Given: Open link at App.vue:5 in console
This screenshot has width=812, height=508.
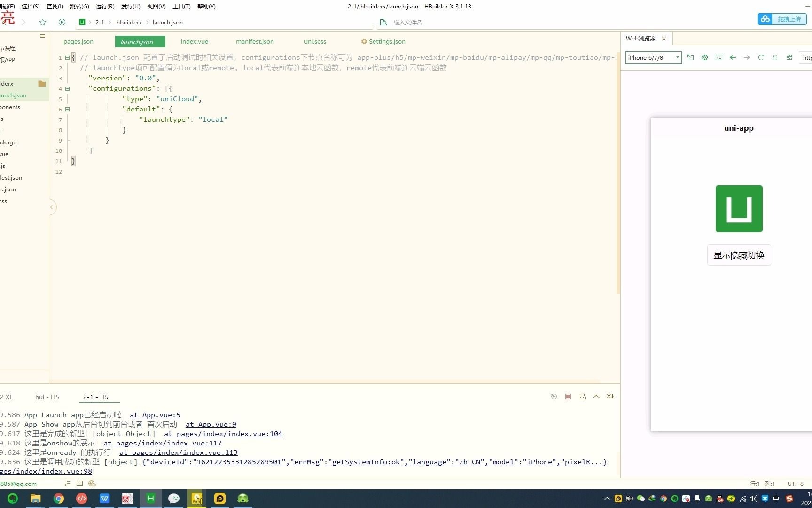Looking at the screenshot, I should click(155, 415).
